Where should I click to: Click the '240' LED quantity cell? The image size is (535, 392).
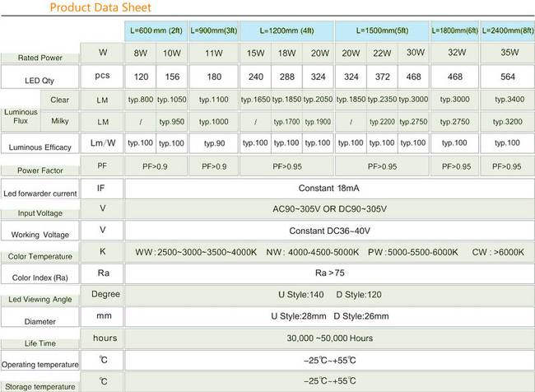[x=255, y=77]
